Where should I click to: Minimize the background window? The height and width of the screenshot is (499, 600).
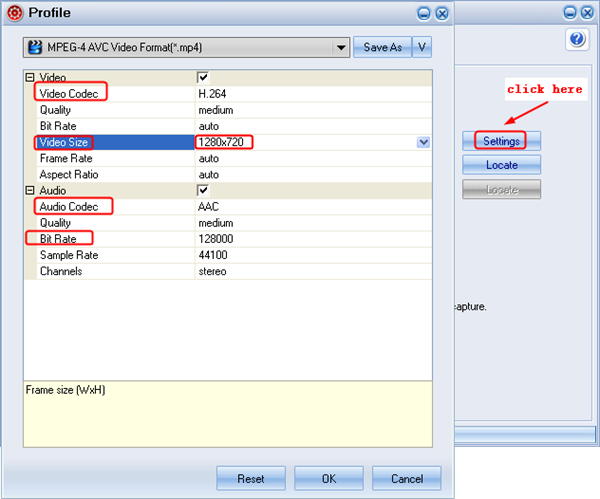(569, 13)
